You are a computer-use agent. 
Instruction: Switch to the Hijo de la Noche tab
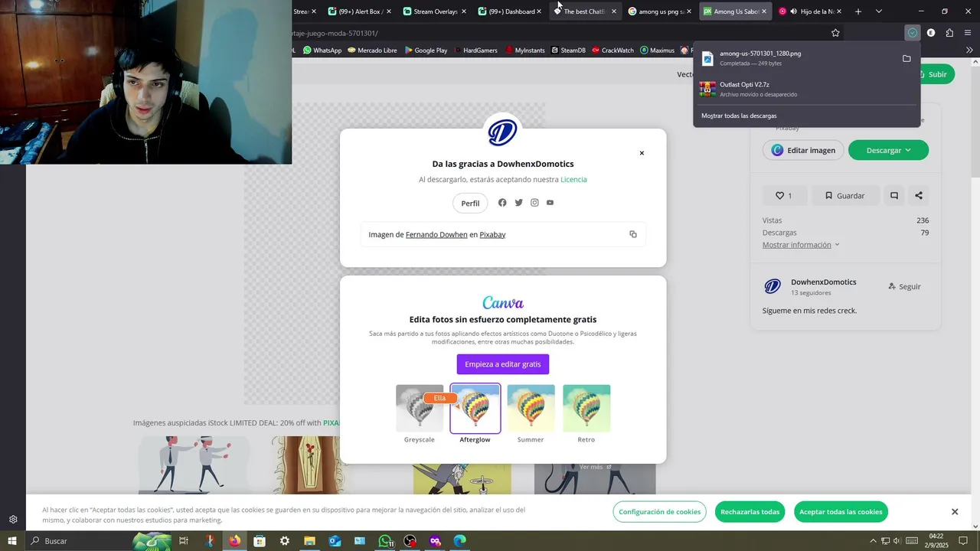pyautogui.click(x=810, y=11)
